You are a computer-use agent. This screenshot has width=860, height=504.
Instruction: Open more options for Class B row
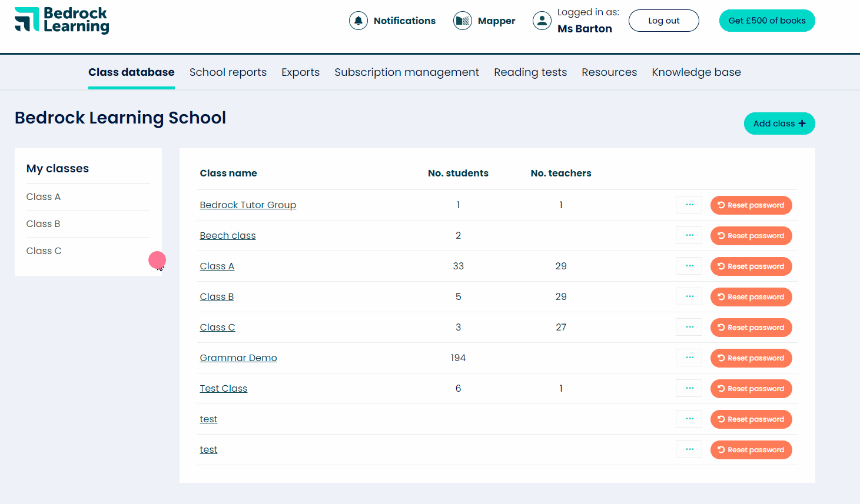click(x=689, y=296)
